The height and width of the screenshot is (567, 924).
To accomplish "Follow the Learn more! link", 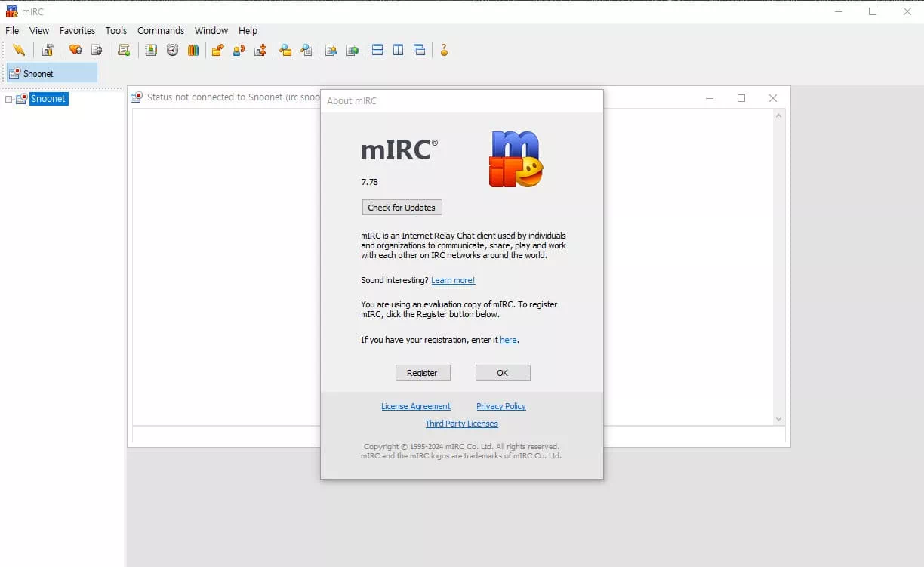I will tap(453, 280).
